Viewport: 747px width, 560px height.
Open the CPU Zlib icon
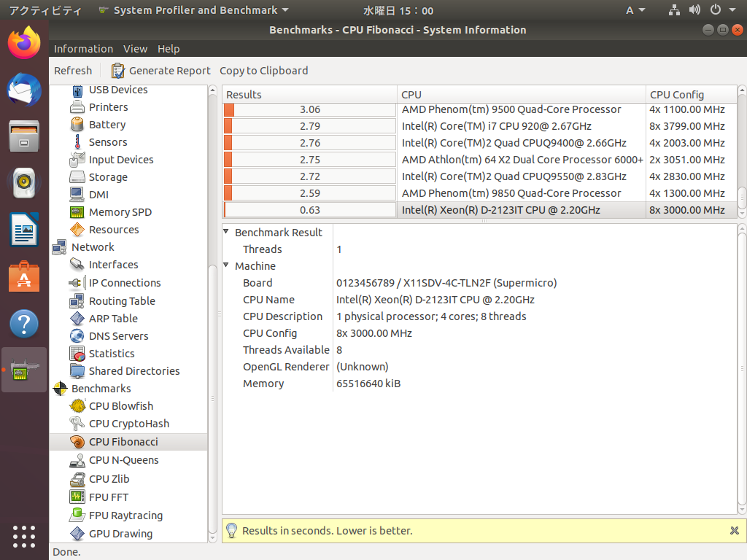pos(77,479)
